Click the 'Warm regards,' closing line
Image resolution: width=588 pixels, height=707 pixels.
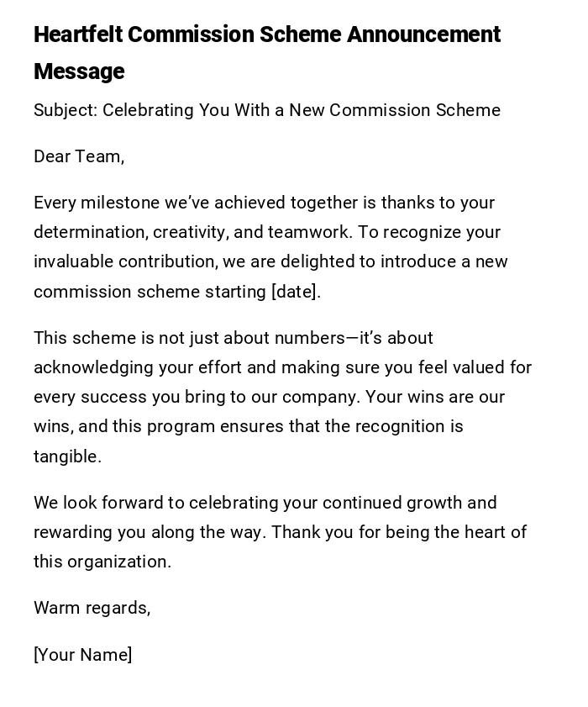pos(92,608)
